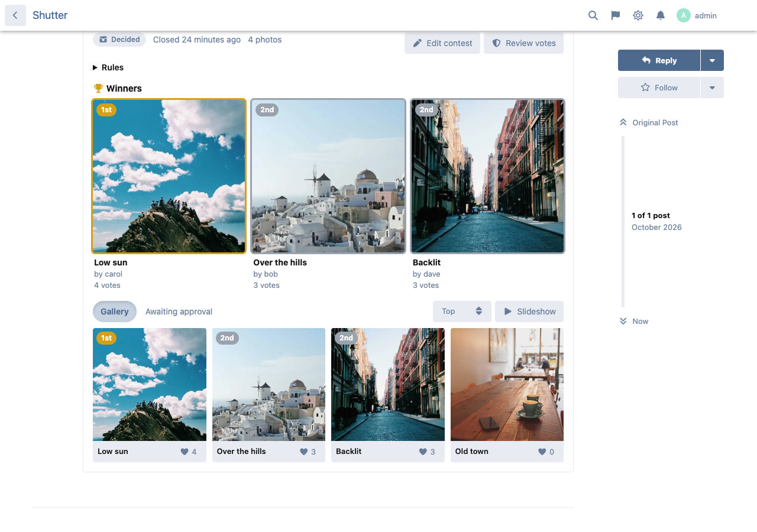Image resolution: width=757 pixels, height=532 pixels.
Task: Open the Over the hills winner photo
Action: pos(328,176)
